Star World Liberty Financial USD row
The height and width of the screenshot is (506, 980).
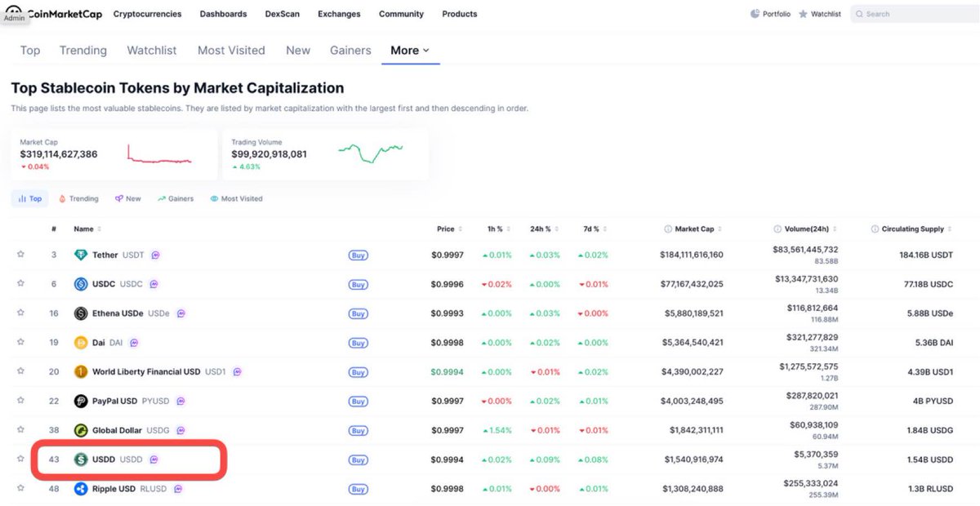tap(20, 371)
